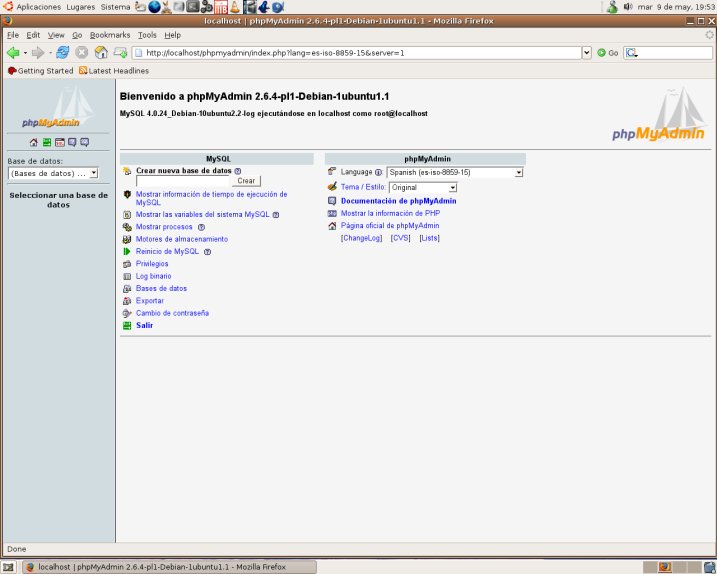Screen dimensions: 717x574
Task: Open the Edit menu
Action: pos(33,35)
